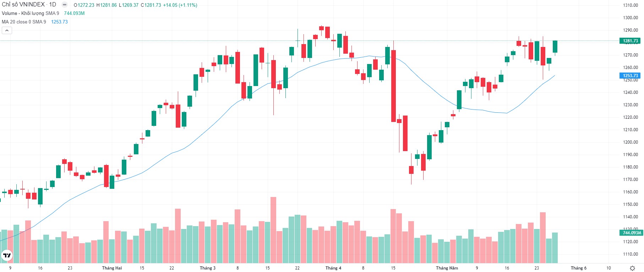Select the last green candlestick on the chart
This screenshot has width=644, height=272.
coord(555,47)
